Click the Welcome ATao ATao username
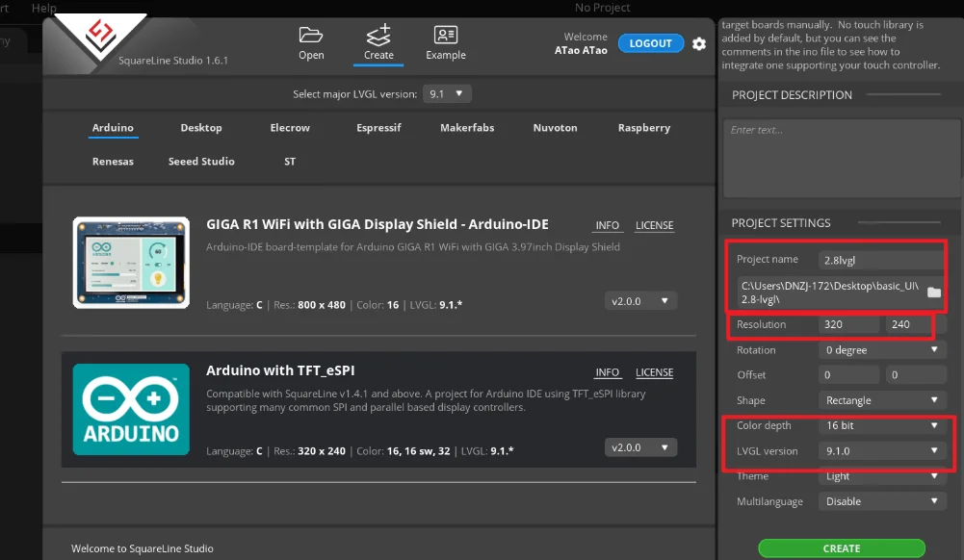964x560 pixels. tap(581, 50)
